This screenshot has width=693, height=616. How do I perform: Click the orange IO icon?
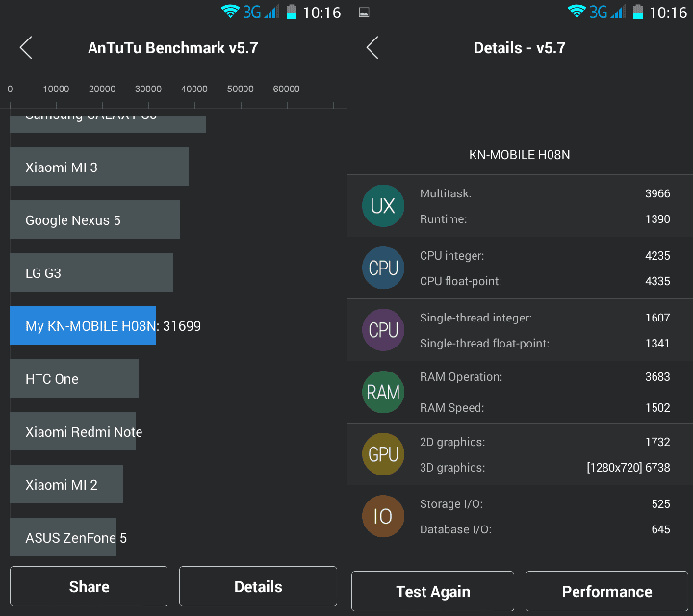(x=383, y=516)
